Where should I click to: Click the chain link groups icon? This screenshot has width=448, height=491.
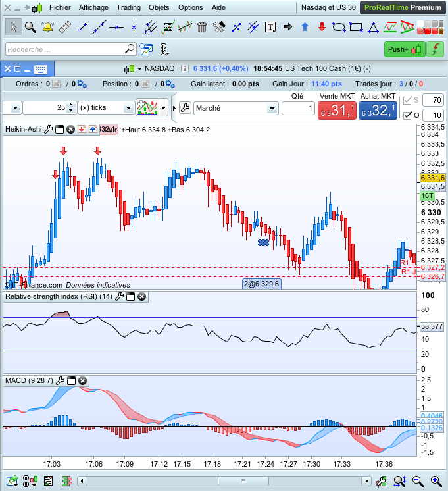coord(164,49)
